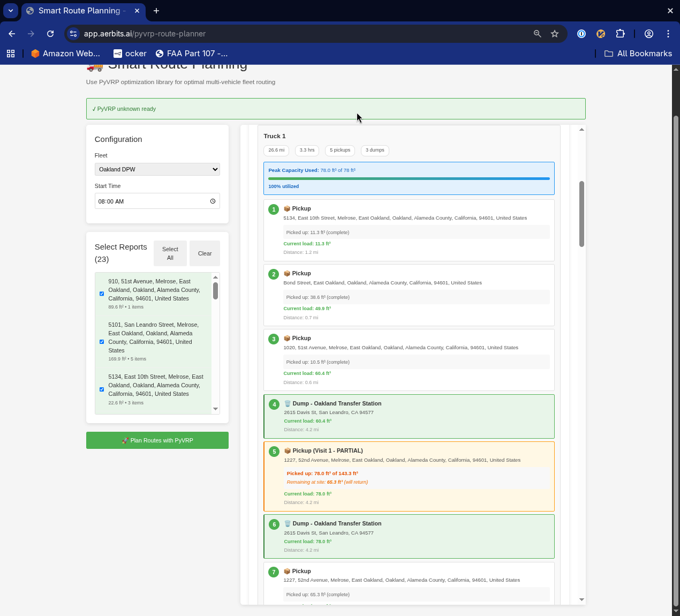
Task: Click the site information icon in address bar
Action: click(73, 34)
